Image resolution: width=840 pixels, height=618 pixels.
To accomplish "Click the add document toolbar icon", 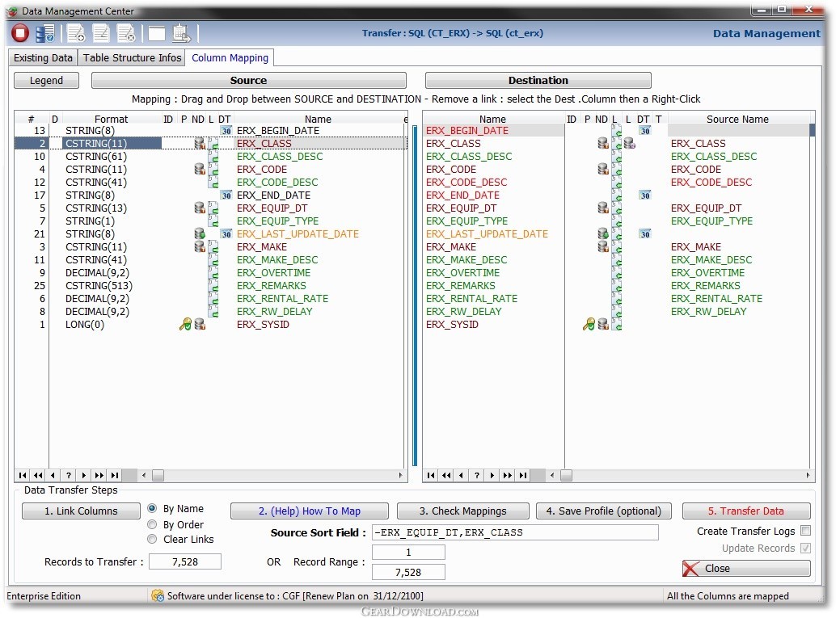I will [76, 33].
